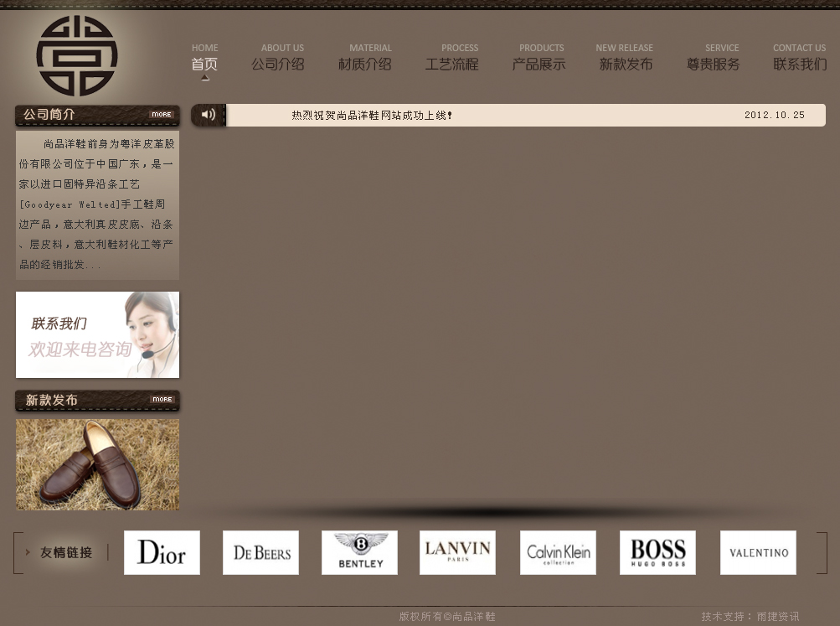The width and height of the screenshot is (840, 626).
Task: Click the Bentley winged logo
Action: tap(359, 552)
